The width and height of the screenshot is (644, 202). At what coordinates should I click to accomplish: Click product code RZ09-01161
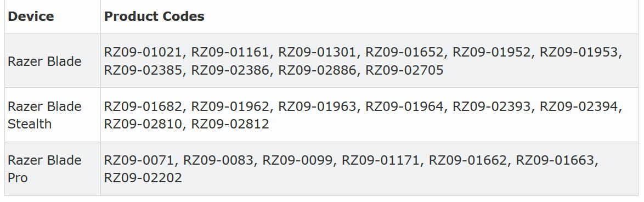(x=230, y=52)
